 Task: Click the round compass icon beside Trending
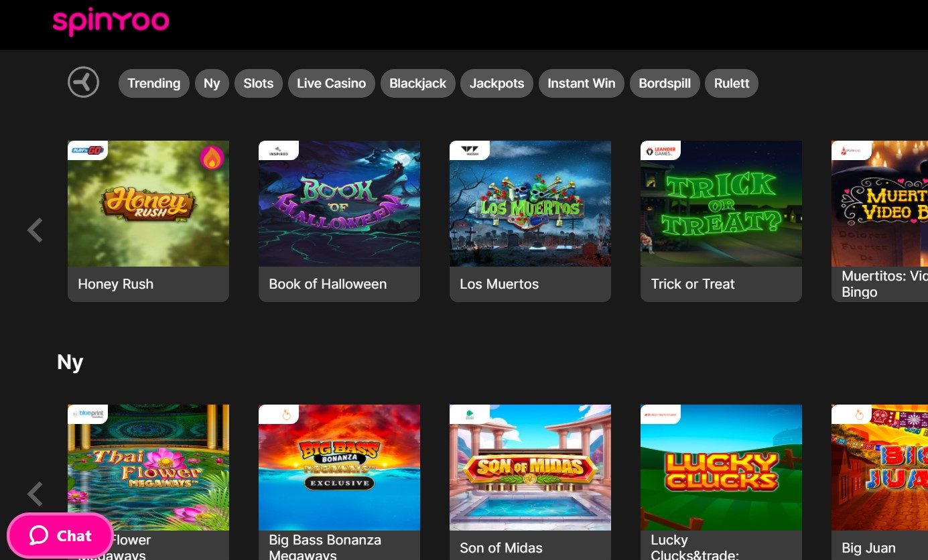[x=83, y=83]
